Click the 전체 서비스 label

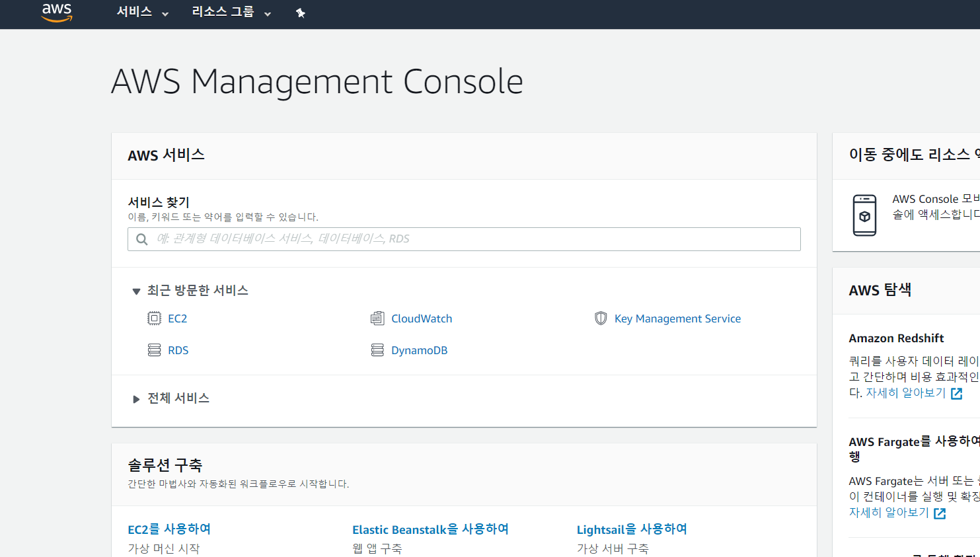(x=178, y=398)
